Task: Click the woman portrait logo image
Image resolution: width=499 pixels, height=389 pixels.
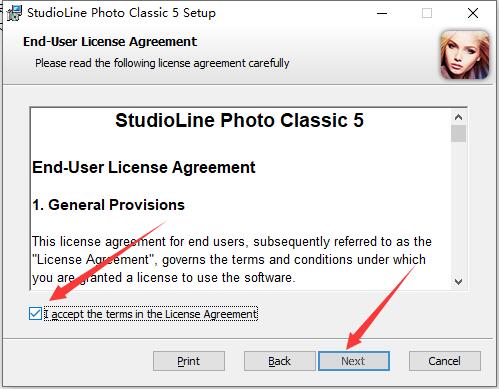Action: [x=465, y=55]
